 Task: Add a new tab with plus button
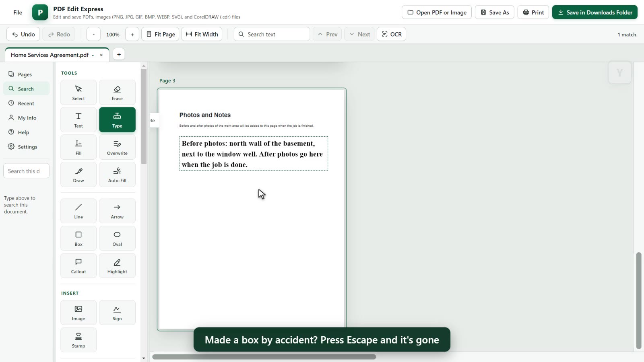tap(119, 54)
